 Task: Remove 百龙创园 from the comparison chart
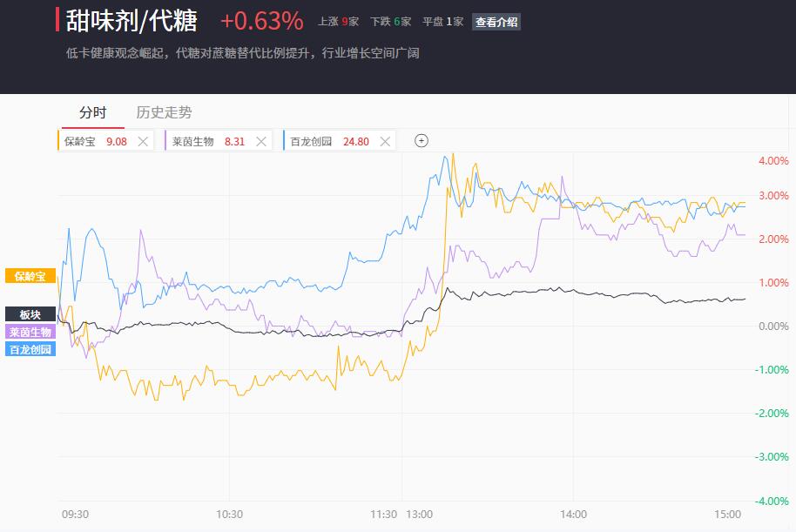pos(385,142)
